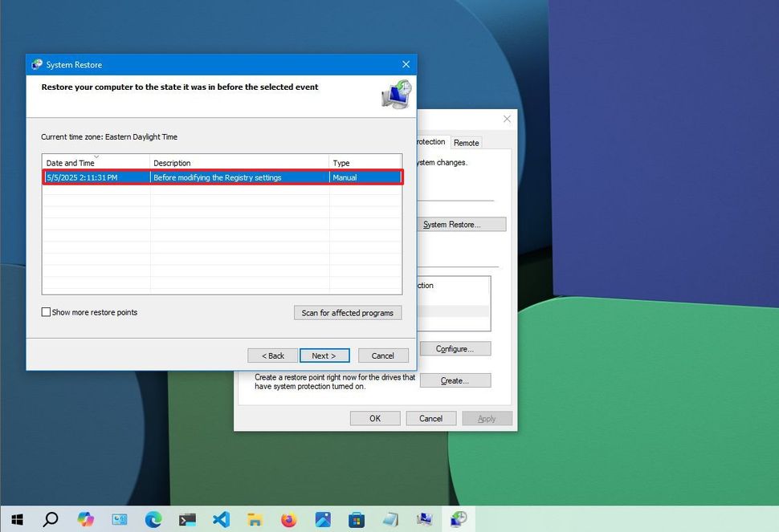Viewport: 779px width, 532px height.
Task: Open Copilot from the taskbar
Action: (x=84, y=520)
